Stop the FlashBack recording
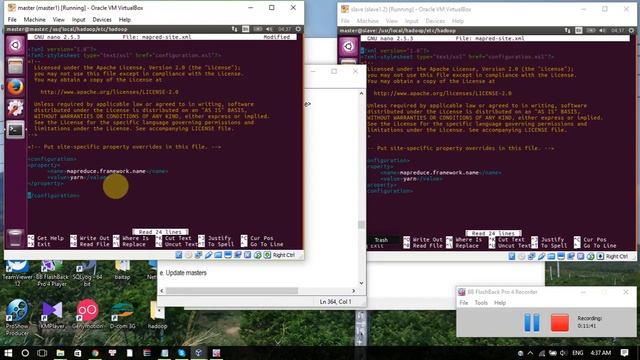The height and width of the screenshot is (360, 640). point(560,322)
